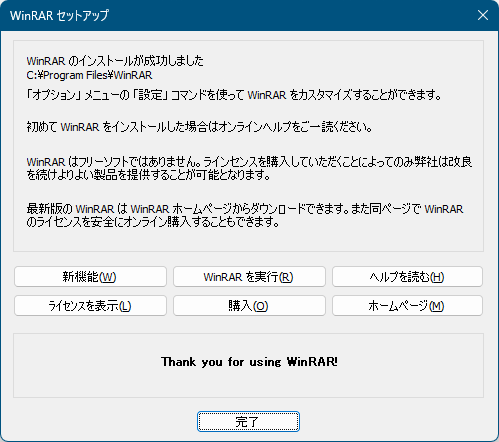Click the オンラインヘルプ first-install notice
Screen dimensions: 499x442
coord(199,127)
